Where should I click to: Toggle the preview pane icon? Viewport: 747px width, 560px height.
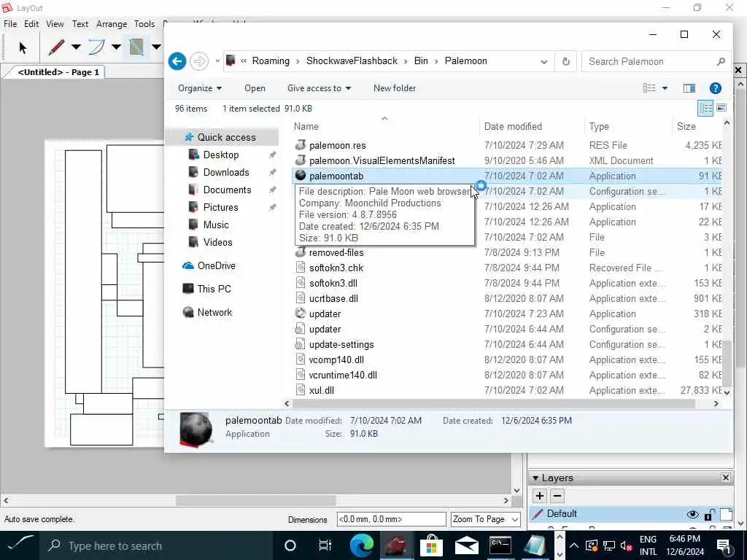click(x=689, y=88)
